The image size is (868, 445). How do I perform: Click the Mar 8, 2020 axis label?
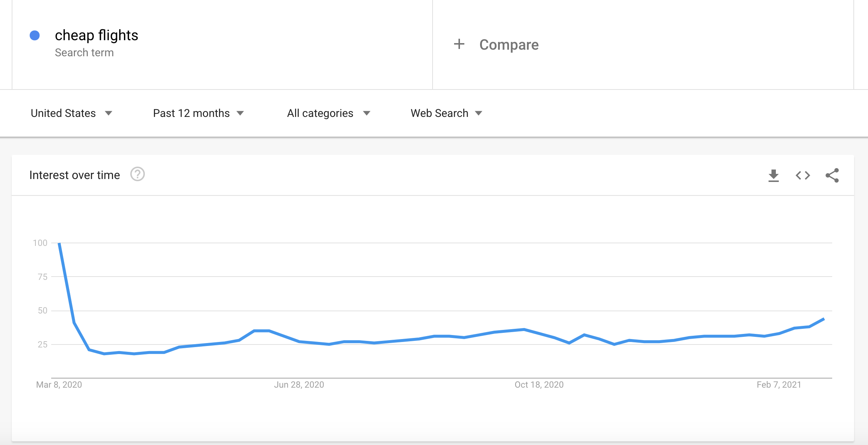tap(59, 384)
